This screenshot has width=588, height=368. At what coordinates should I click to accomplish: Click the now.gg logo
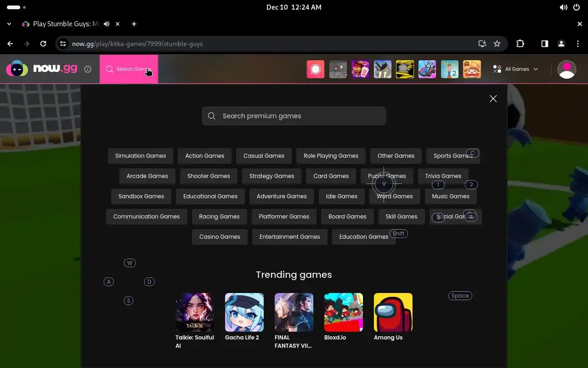coord(41,69)
